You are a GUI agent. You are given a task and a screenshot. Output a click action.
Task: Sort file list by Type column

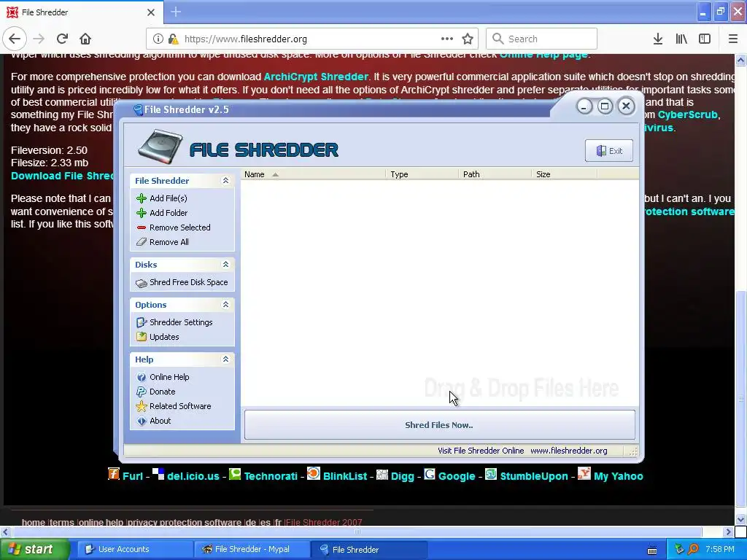[422, 174]
